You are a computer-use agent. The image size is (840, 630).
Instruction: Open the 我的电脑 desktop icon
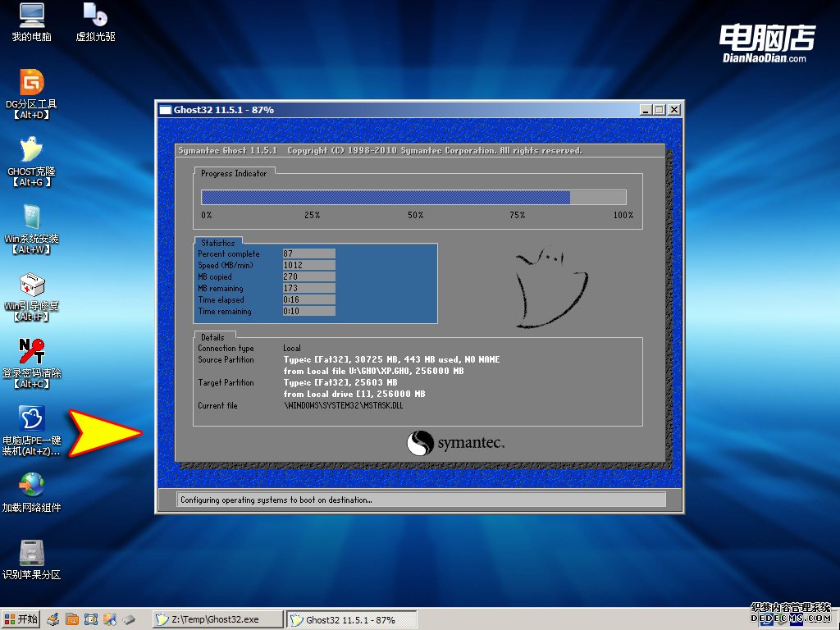31,16
